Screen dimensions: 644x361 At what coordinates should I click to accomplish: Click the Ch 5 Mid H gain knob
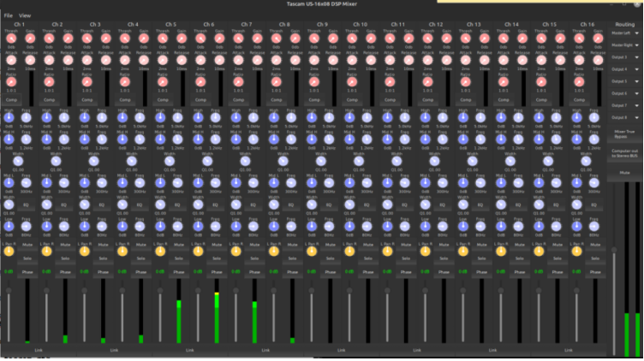160,139
